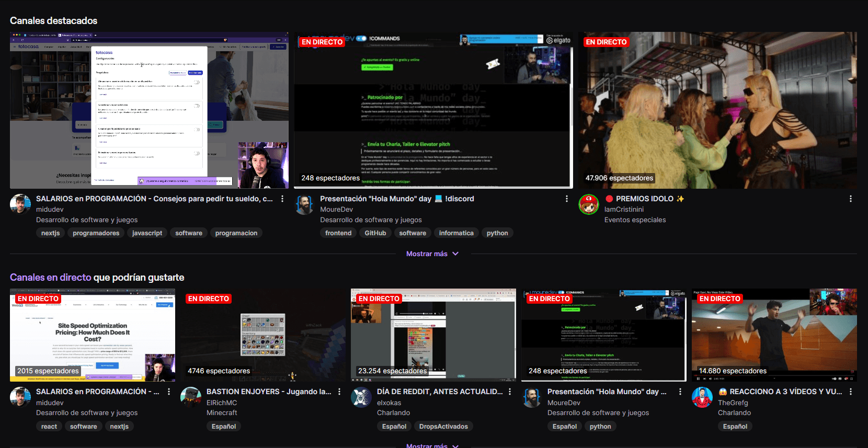
Task: Select the informatica tag
Action: tap(456, 233)
